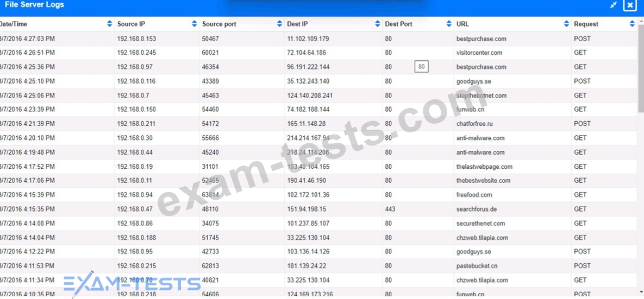Click the stopthebotnet.com URL cell
The image size is (644, 299).
(x=481, y=96)
